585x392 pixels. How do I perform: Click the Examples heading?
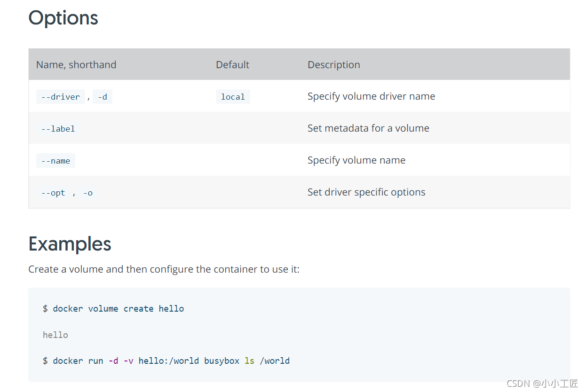point(70,244)
